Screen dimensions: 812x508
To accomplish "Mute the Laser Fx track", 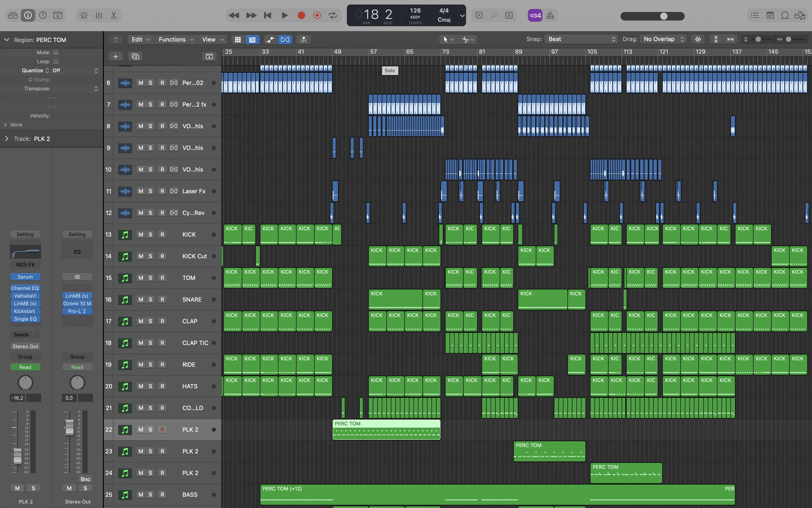I will point(141,191).
